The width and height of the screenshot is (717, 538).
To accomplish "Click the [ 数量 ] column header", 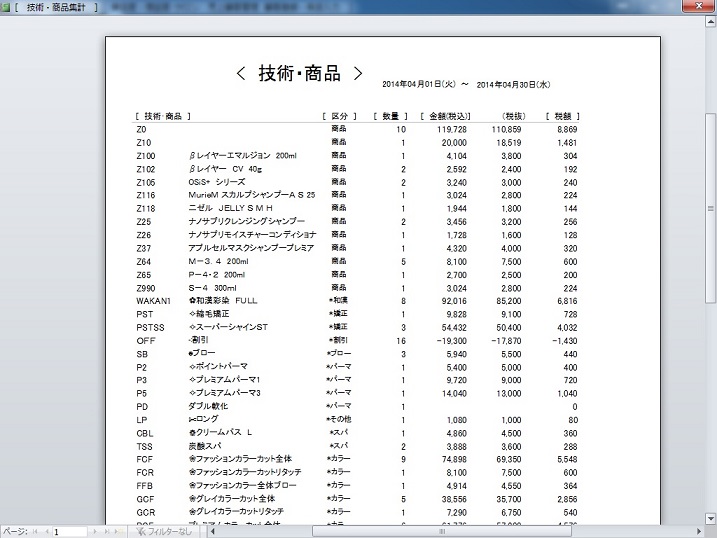I will coord(391,117).
